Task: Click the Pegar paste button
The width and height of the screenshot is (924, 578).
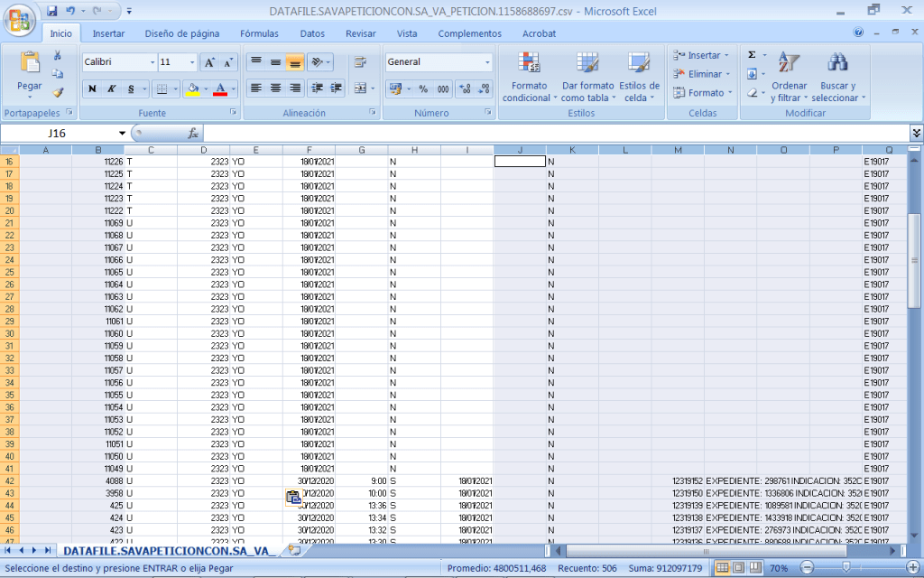Action: click(x=30, y=72)
